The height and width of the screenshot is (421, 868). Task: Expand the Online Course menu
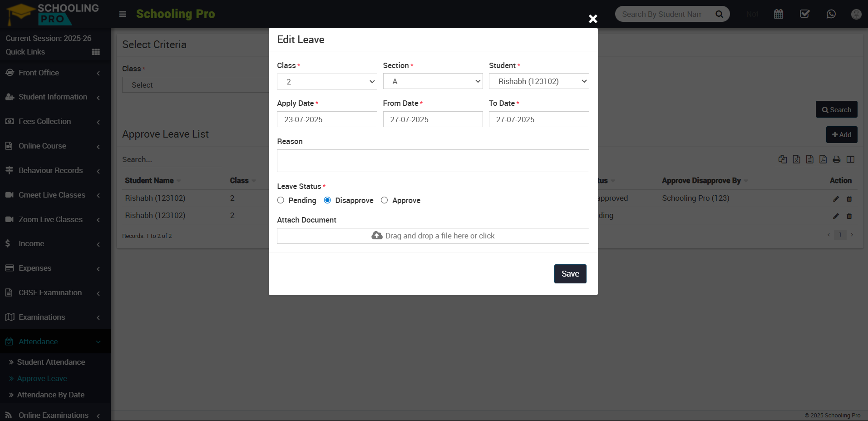(x=55, y=146)
